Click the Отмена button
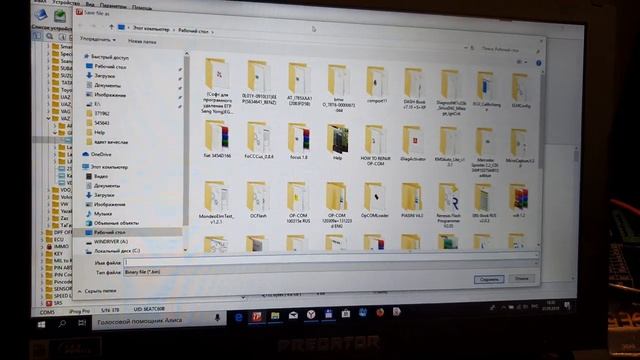The image size is (640, 360). [521, 278]
